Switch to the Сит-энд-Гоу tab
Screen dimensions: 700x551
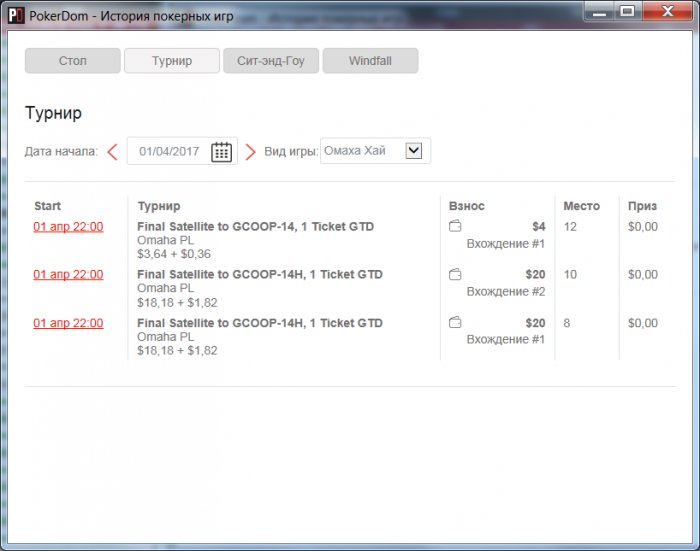coord(271,61)
